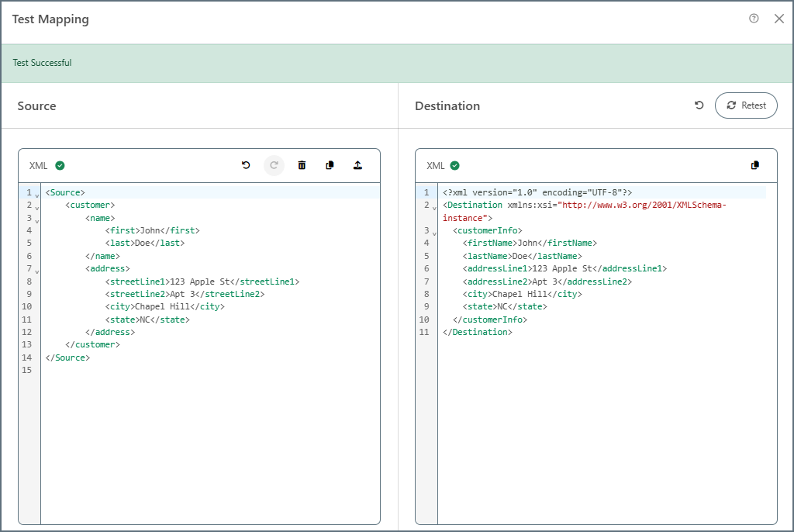Delete Source XML with the trash icon

pyautogui.click(x=302, y=165)
